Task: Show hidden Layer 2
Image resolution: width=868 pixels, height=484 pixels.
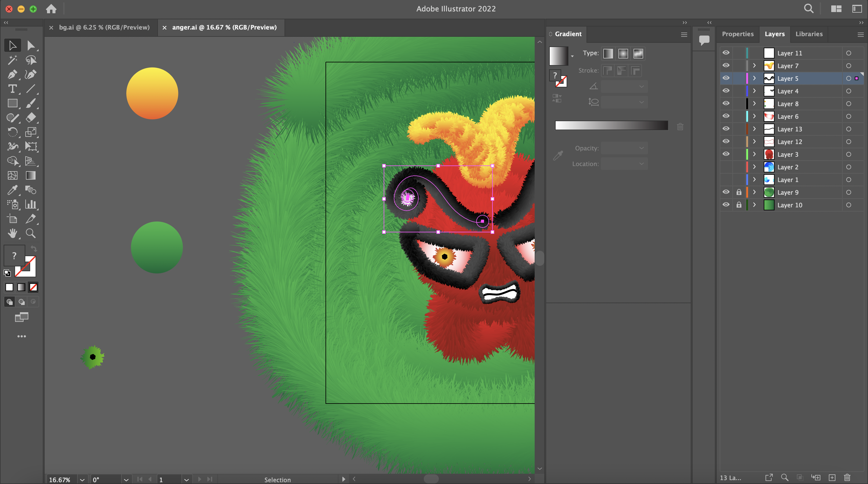Action: tap(726, 167)
